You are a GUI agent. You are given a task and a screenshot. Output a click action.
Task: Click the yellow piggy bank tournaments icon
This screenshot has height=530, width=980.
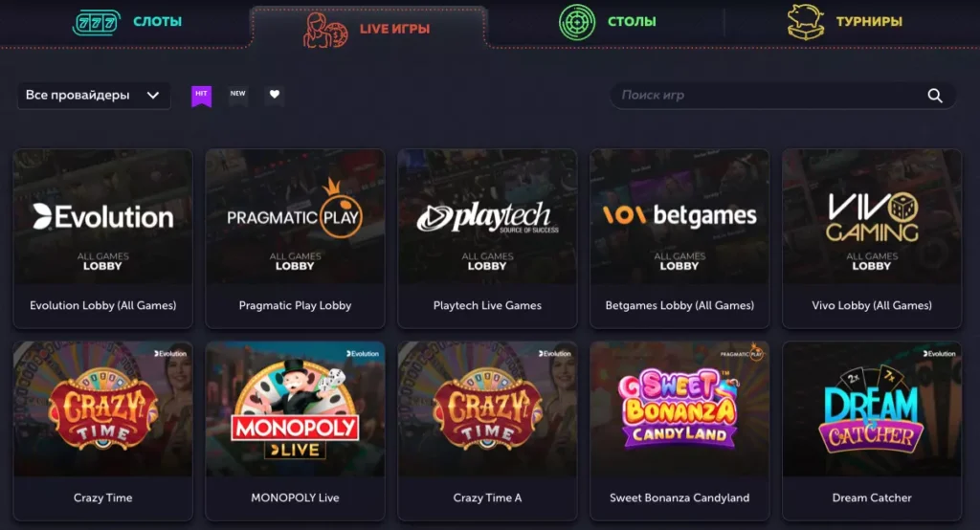pyautogui.click(x=806, y=21)
